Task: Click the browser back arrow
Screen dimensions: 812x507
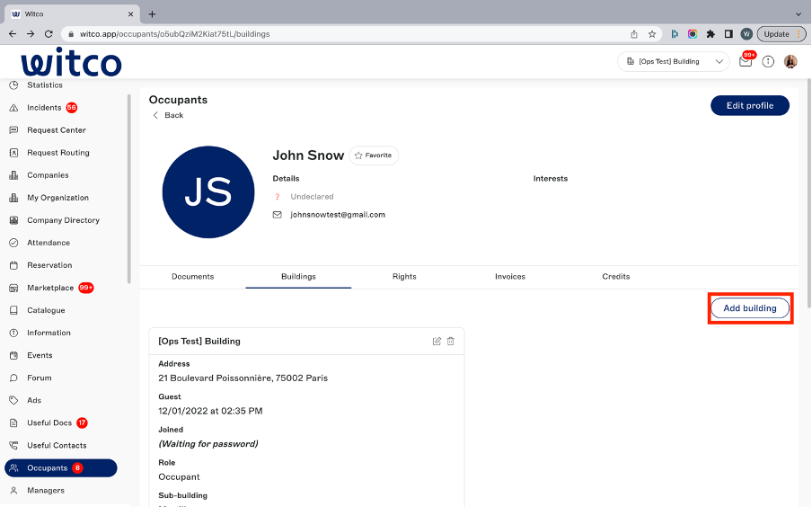Action: pyautogui.click(x=13, y=34)
